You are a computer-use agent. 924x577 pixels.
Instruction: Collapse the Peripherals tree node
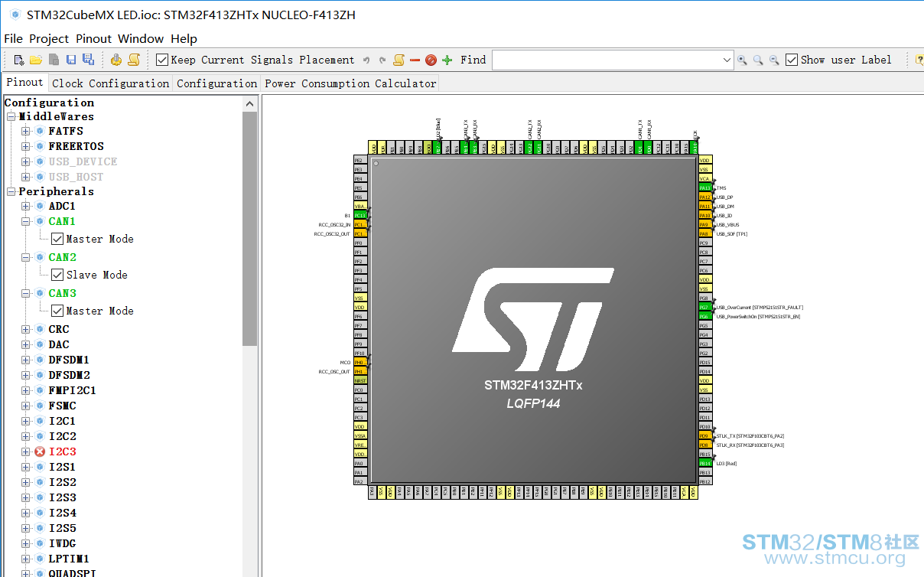11,191
